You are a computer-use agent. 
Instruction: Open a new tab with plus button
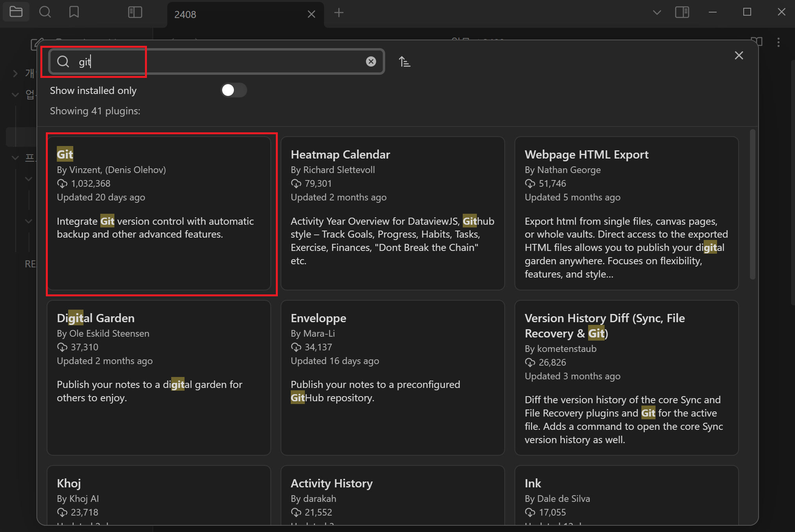(x=339, y=13)
